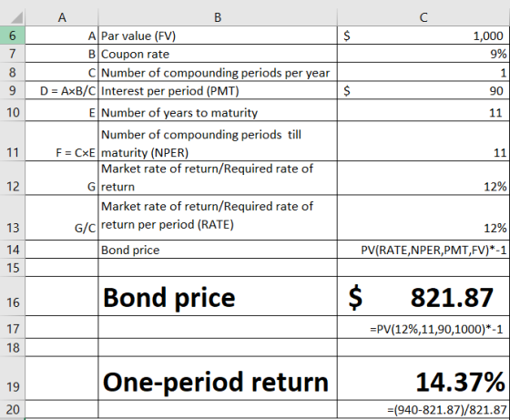Click the 'Par value (FV)' cell
The height and width of the screenshot is (420, 510).
click(x=218, y=36)
